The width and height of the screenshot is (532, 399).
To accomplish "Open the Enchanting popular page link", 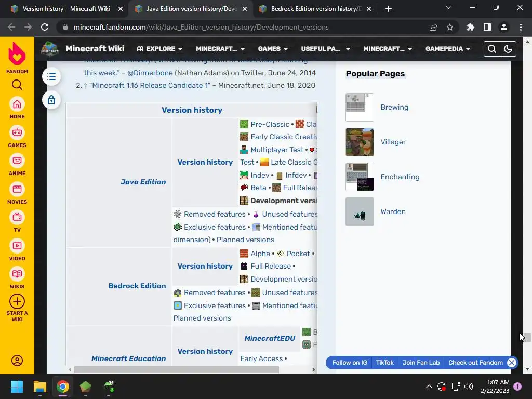I will [x=400, y=177].
